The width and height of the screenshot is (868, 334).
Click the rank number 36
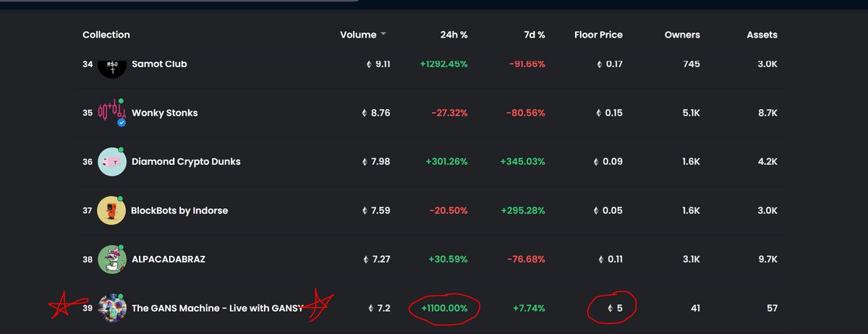pos(88,161)
